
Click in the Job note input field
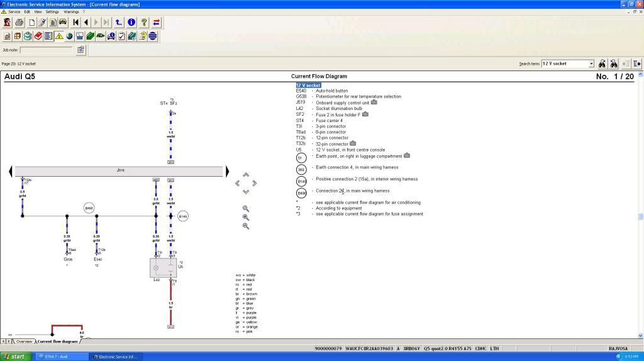[x=46, y=50]
